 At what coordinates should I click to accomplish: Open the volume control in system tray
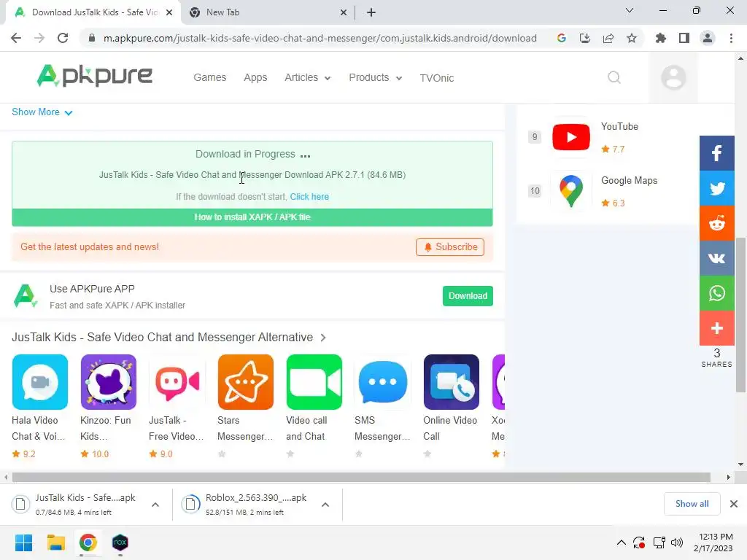pyautogui.click(x=676, y=542)
